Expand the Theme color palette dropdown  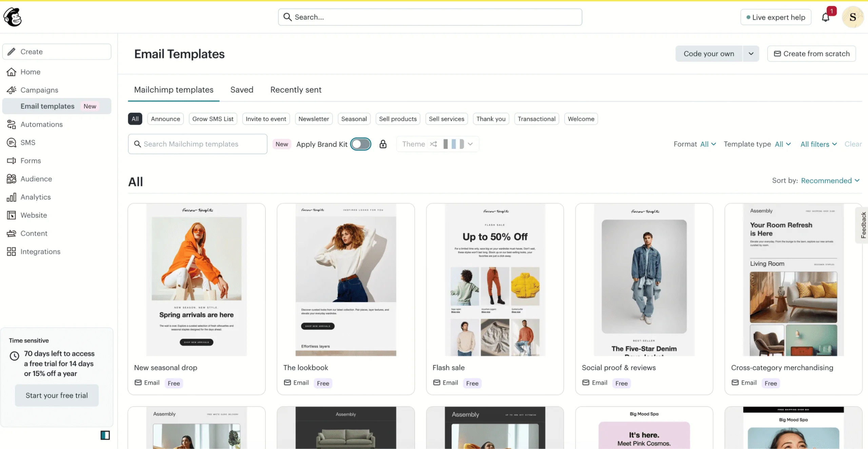(x=470, y=144)
